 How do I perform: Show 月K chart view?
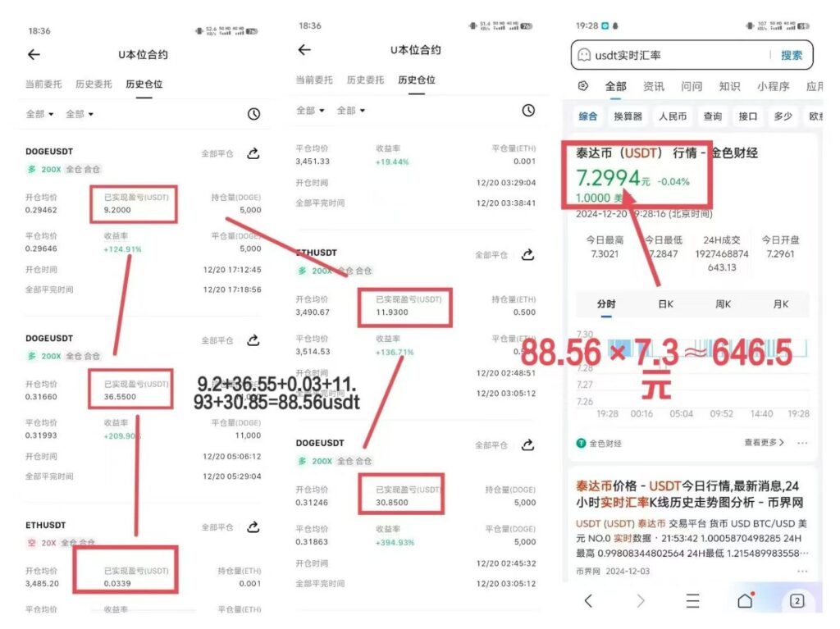pyautogui.click(x=781, y=304)
